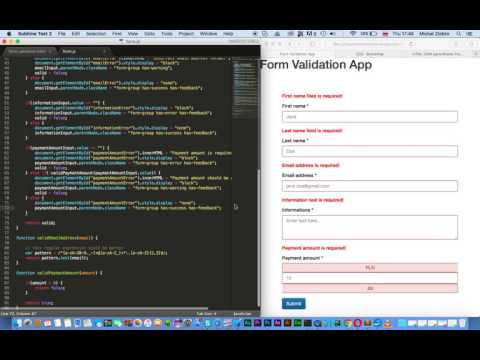Click the user name Michal in menu bar

click(434, 34)
